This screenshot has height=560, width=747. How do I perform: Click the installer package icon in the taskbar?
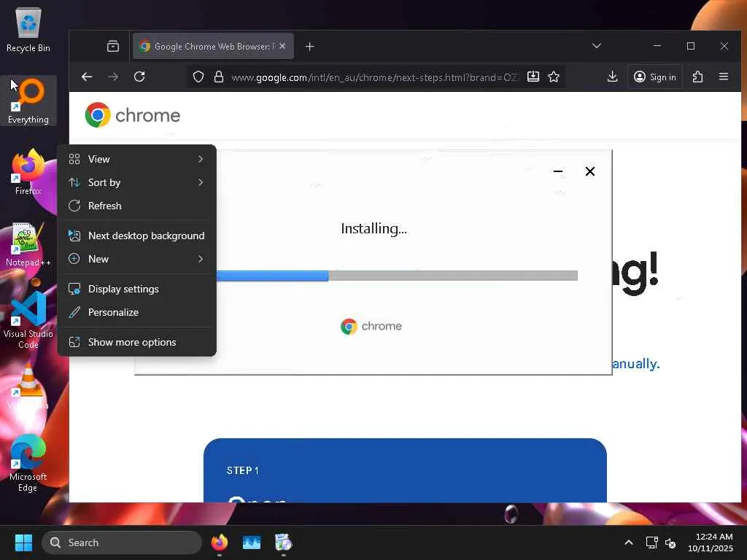[284, 542]
